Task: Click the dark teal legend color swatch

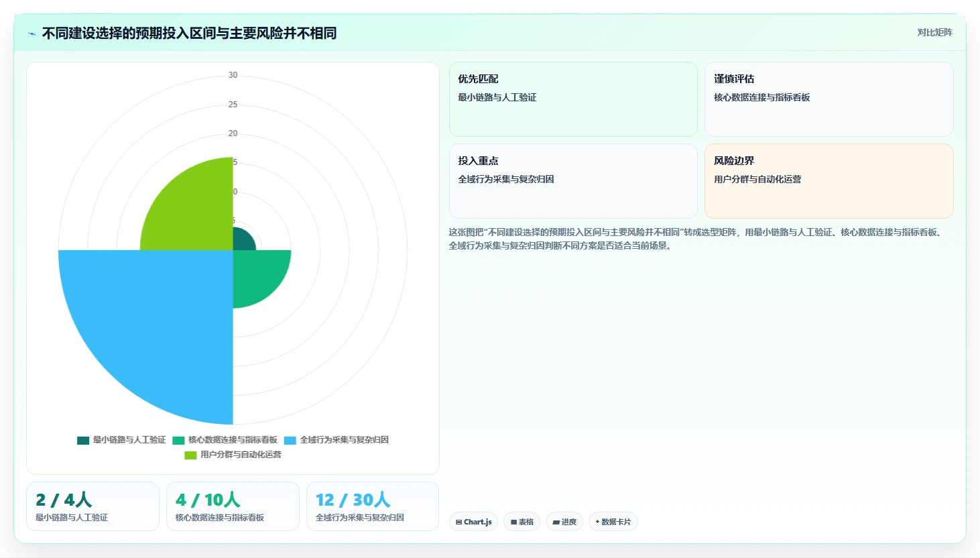Action: (83, 441)
